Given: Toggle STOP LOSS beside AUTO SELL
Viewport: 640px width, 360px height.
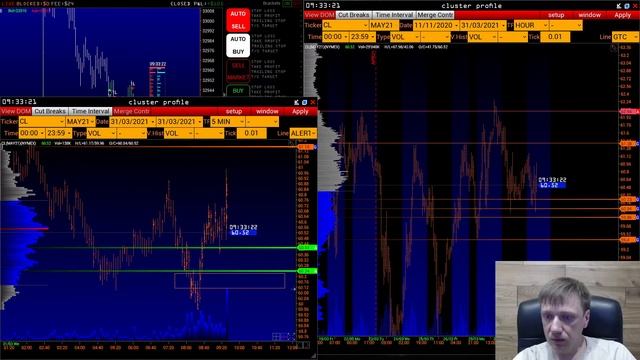Looking at the screenshot, I should pyautogui.click(x=262, y=11).
